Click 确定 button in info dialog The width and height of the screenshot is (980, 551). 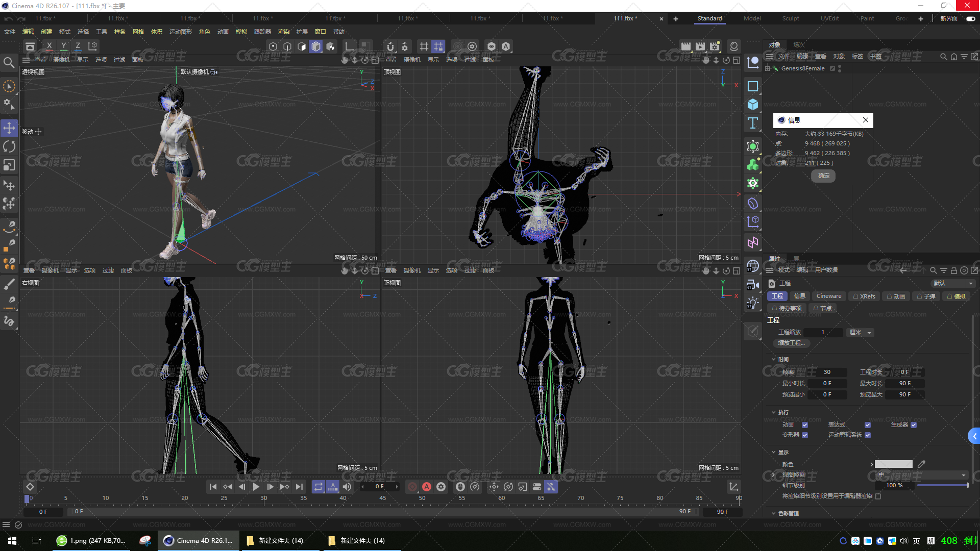pyautogui.click(x=824, y=176)
